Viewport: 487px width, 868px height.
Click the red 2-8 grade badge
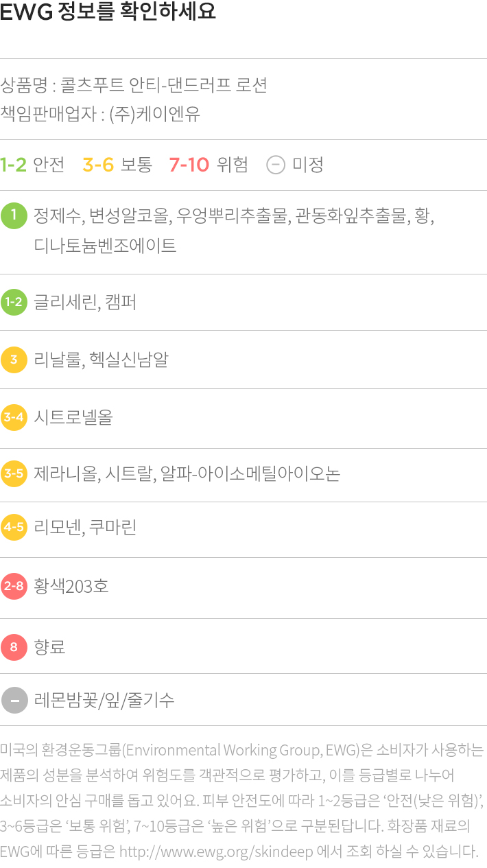(14, 587)
